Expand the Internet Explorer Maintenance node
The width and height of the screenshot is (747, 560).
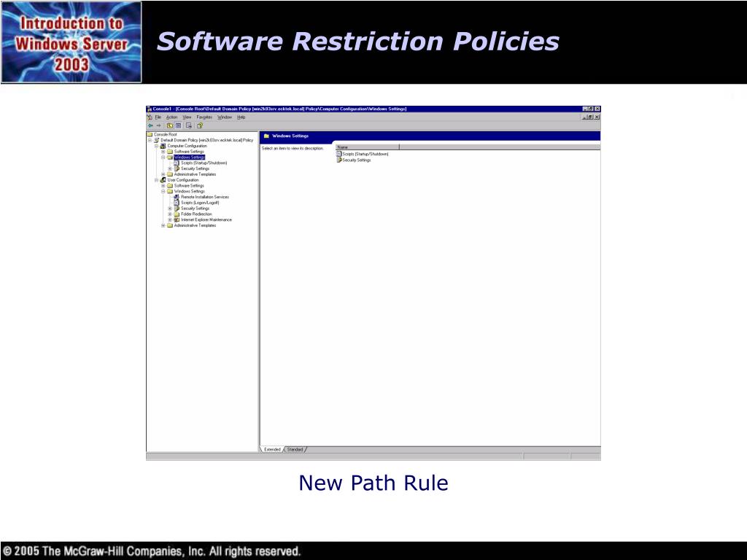[170, 219]
